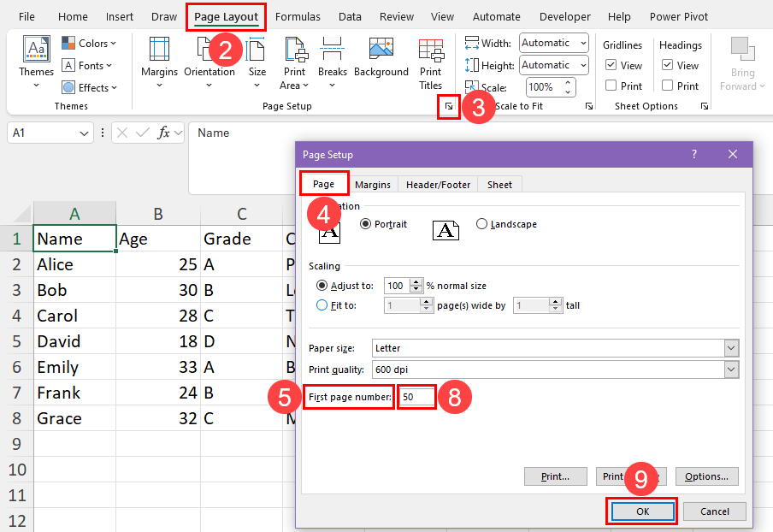Expand the Print quality dropdown
This screenshot has width=773, height=532.
click(731, 369)
